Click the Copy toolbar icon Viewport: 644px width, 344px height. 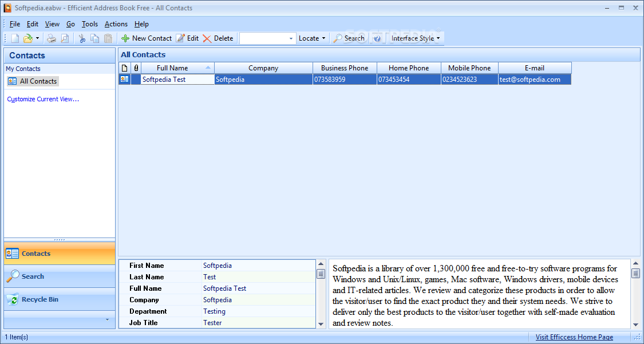coord(95,38)
